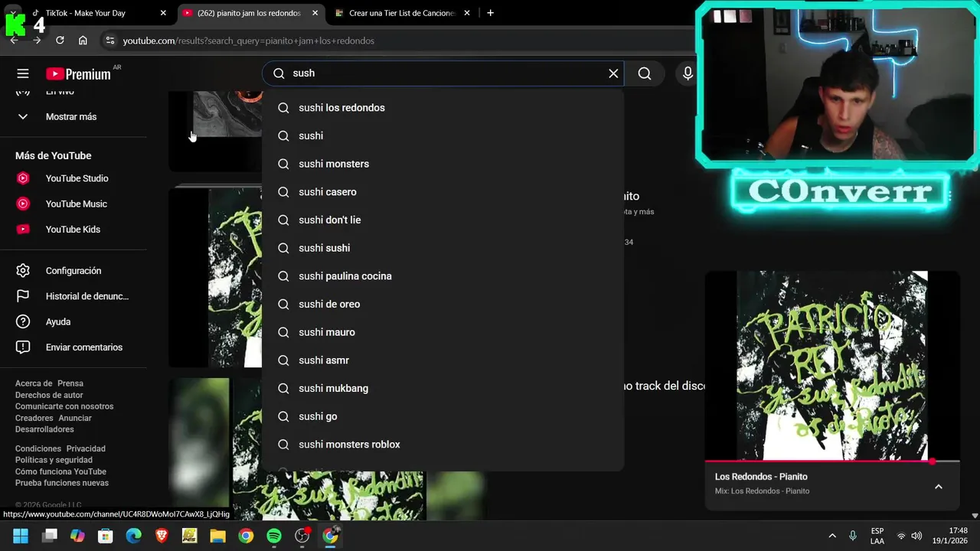Open YouTube Kids from the sidebar
The width and height of the screenshot is (980, 551).
point(73,230)
